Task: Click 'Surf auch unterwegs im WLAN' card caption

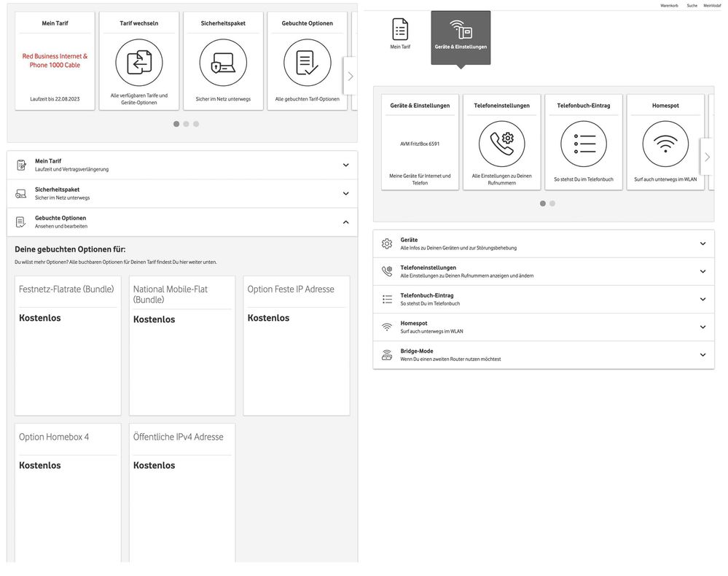Action: (x=665, y=179)
